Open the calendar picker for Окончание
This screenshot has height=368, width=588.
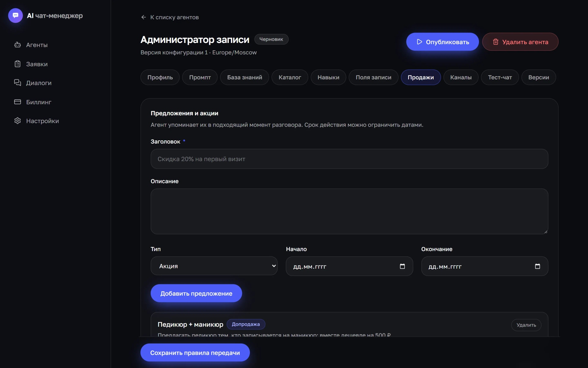pos(537,266)
